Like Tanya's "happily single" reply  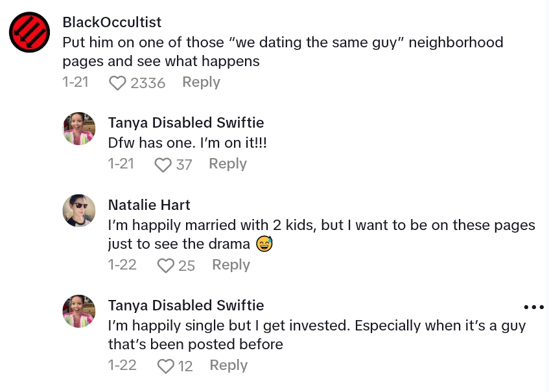point(166,366)
